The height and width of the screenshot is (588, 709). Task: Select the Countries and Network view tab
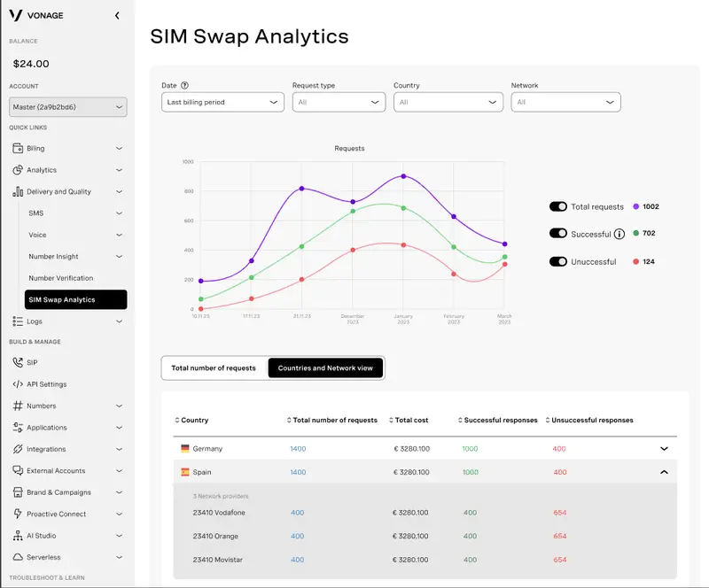pos(325,368)
